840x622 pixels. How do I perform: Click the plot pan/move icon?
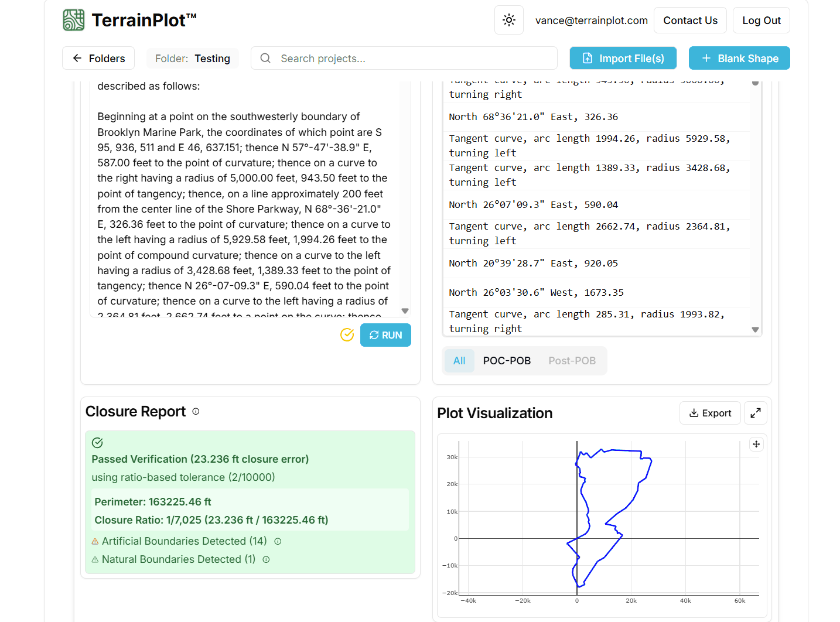(756, 444)
